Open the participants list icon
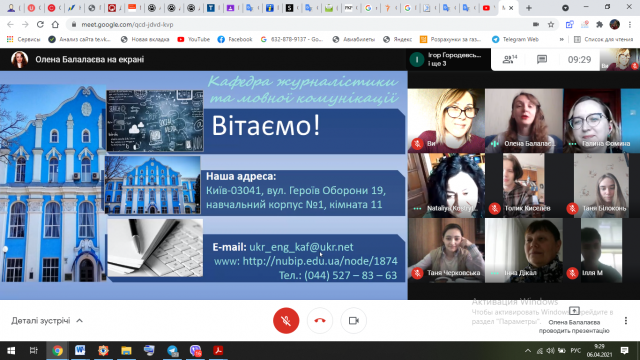Screen dimensions: 640x360 coord(509,60)
